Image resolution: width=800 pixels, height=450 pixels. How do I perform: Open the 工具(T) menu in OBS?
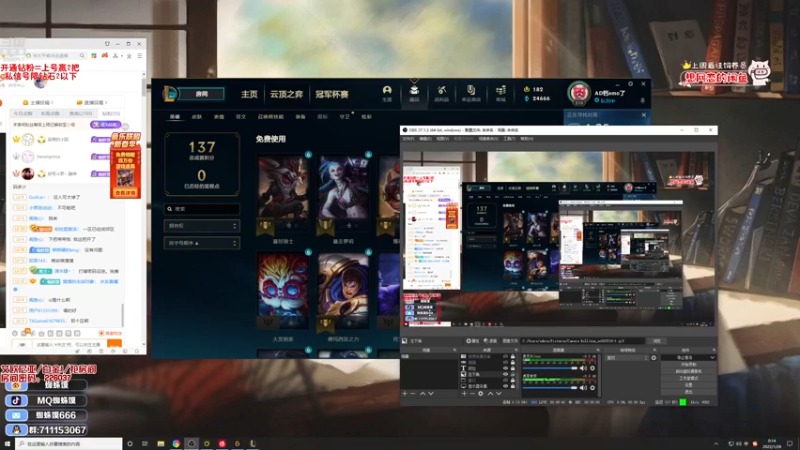[x=509, y=138]
